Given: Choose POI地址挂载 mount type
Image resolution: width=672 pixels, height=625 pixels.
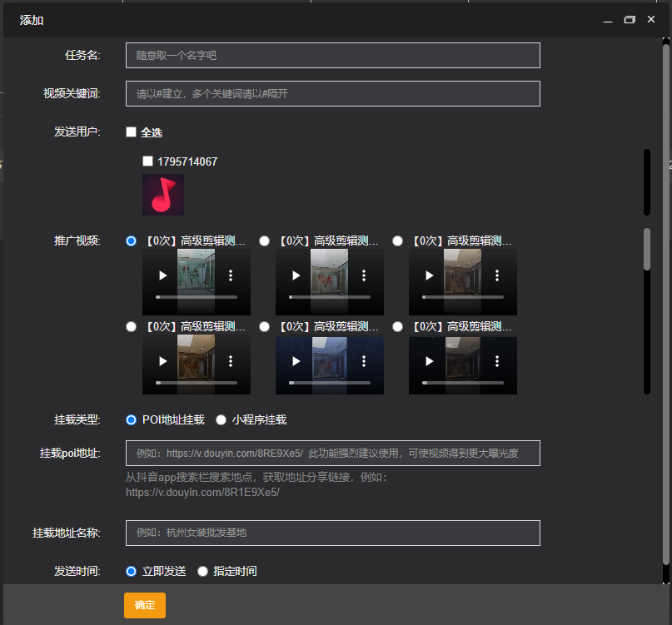Looking at the screenshot, I should point(131,419).
